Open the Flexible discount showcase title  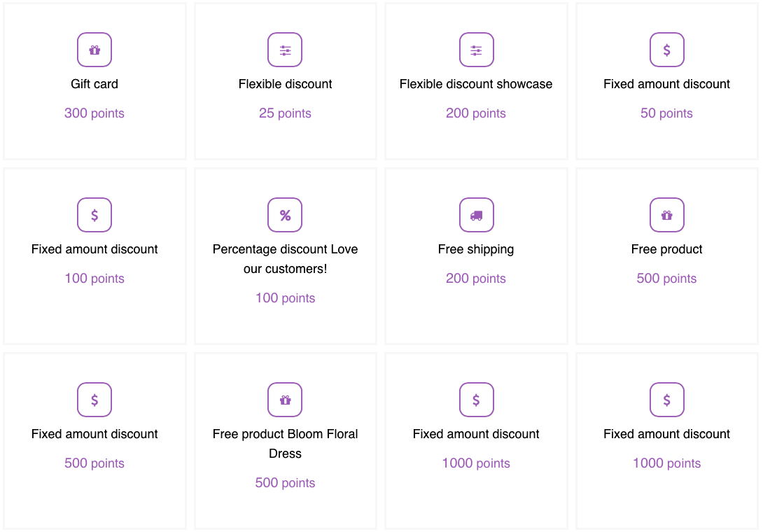point(476,84)
